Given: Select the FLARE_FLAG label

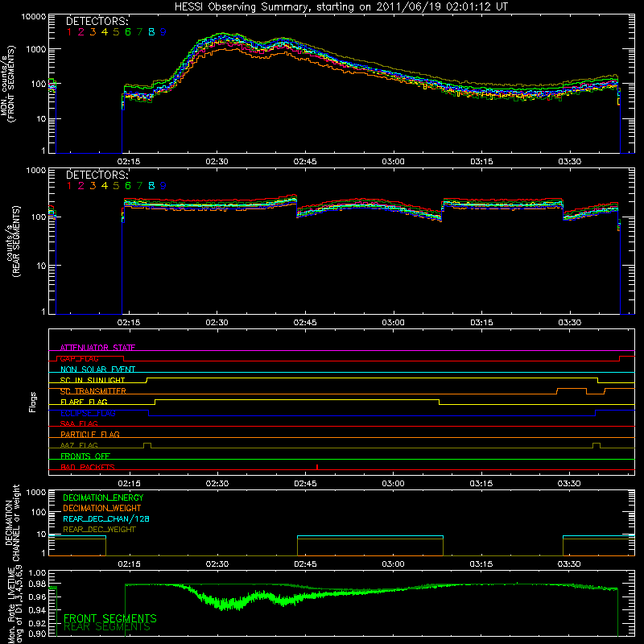Looking at the screenshot, I should point(84,402).
